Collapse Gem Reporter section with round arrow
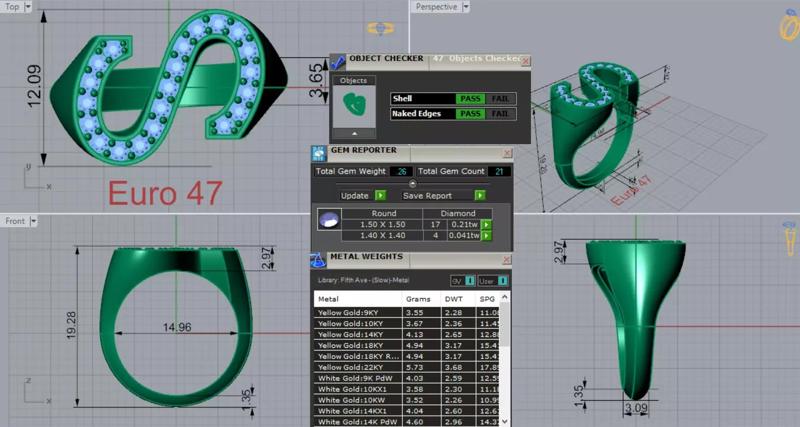 413,184
